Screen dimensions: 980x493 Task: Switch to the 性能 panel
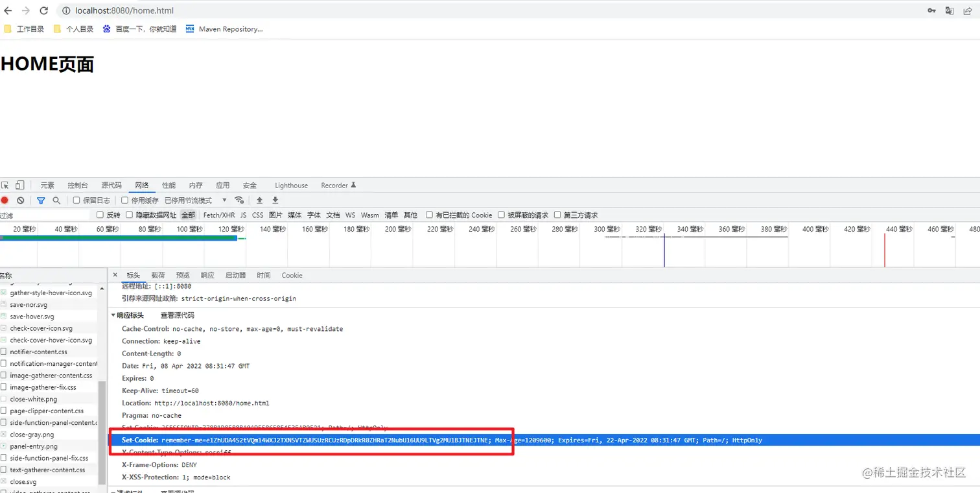169,185
